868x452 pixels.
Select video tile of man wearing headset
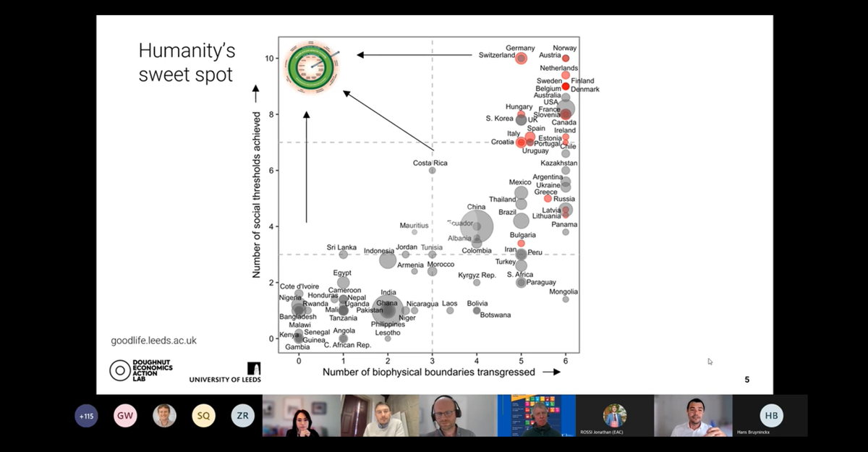coord(458,416)
